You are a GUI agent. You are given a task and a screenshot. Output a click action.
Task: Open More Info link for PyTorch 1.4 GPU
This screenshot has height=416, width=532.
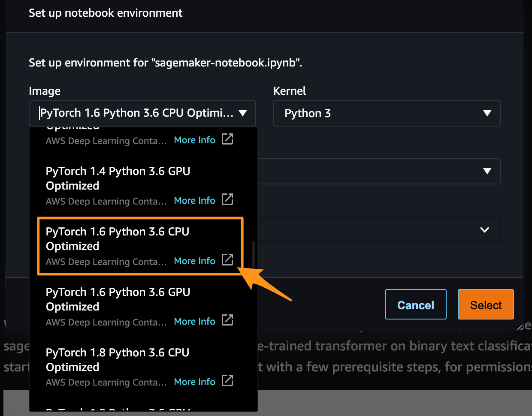pos(194,200)
